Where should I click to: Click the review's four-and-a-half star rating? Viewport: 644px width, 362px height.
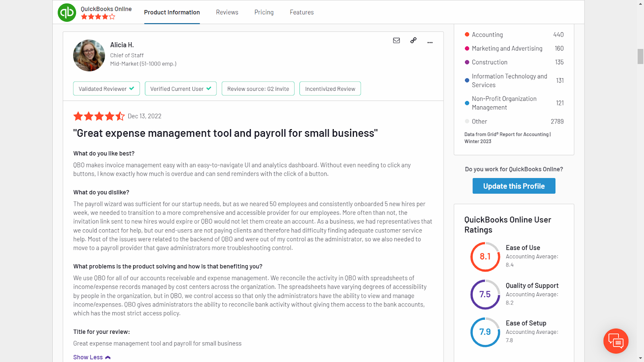(99, 116)
